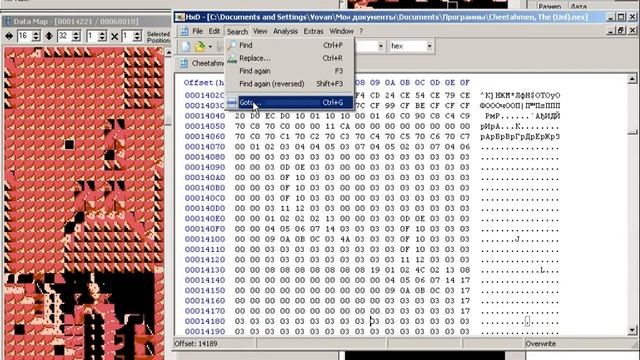Click the 0F column header in hex view
Image resolution: width=640 pixels, height=360 pixels.
coord(464,82)
